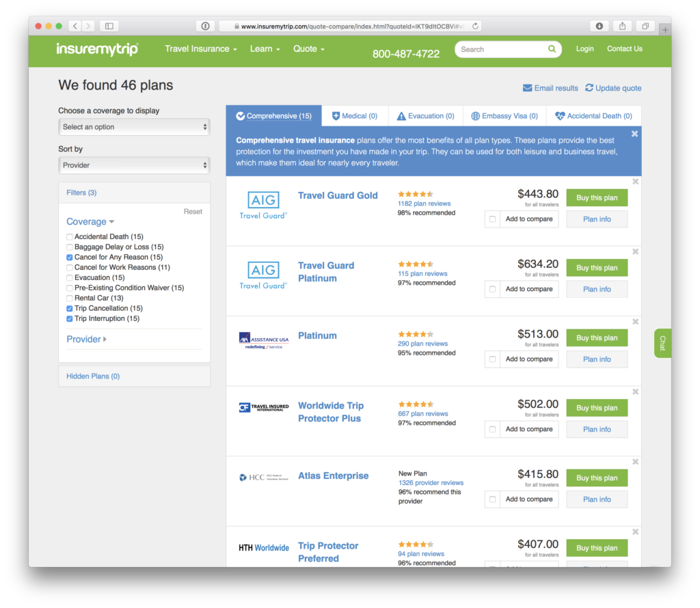Toggle the Safari sidebar button
The width and height of the screenshot is (700, 608).
tap(109, 26)
